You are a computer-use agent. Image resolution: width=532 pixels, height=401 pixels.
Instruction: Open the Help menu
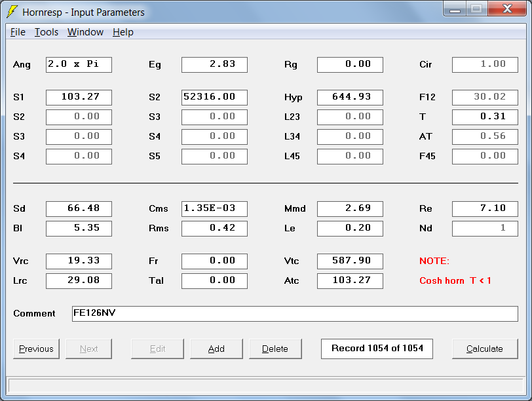pyautogui.click(x=123, y=32)
